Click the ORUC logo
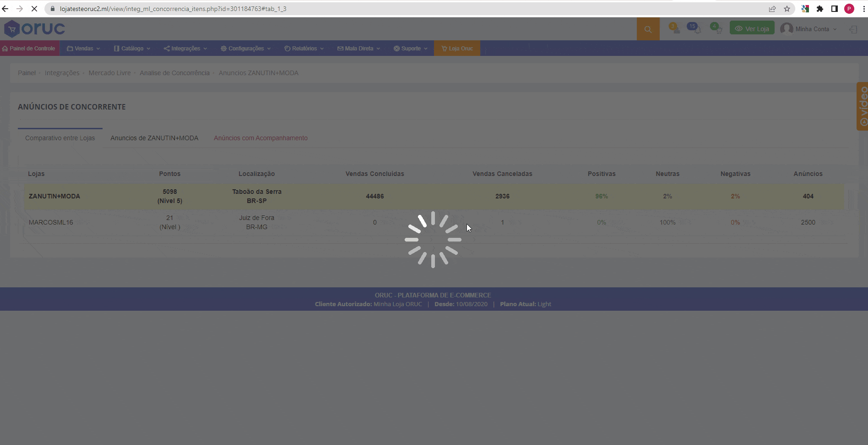Screen dimensions: 868x445 (34, 28)
